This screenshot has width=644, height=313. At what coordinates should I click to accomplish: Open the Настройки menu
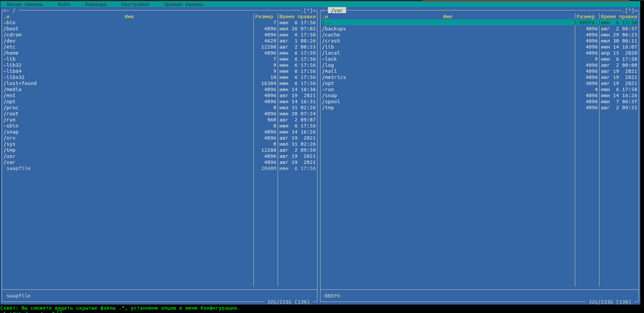coord(135,4)
